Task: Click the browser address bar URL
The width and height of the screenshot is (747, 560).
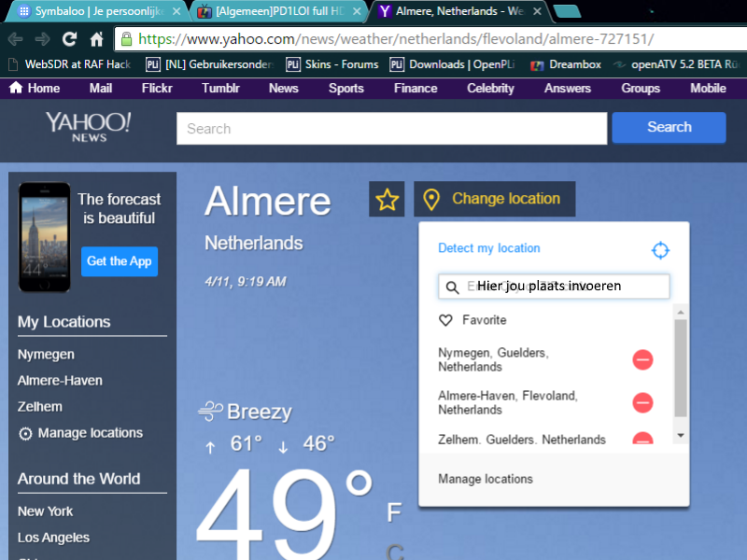Action: [x=396, y=39]
